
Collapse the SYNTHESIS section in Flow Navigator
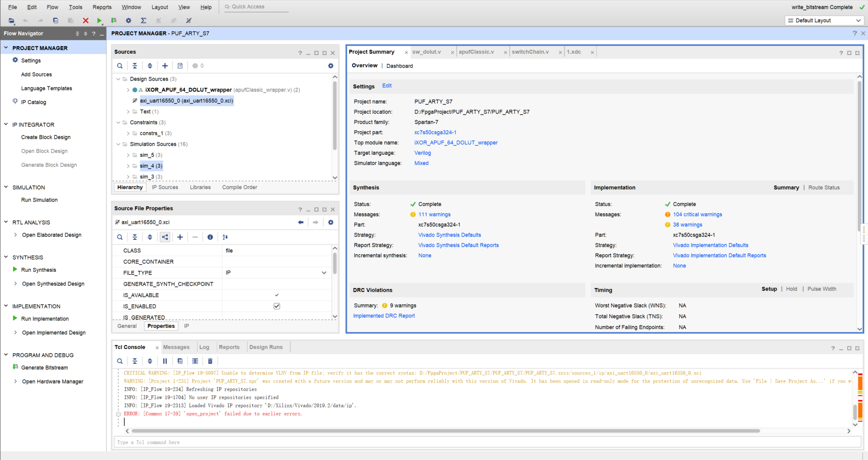pos(6,257)
